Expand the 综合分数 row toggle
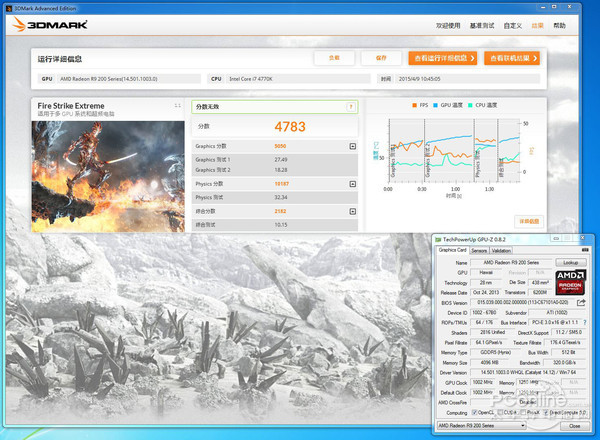 [353, 211]
